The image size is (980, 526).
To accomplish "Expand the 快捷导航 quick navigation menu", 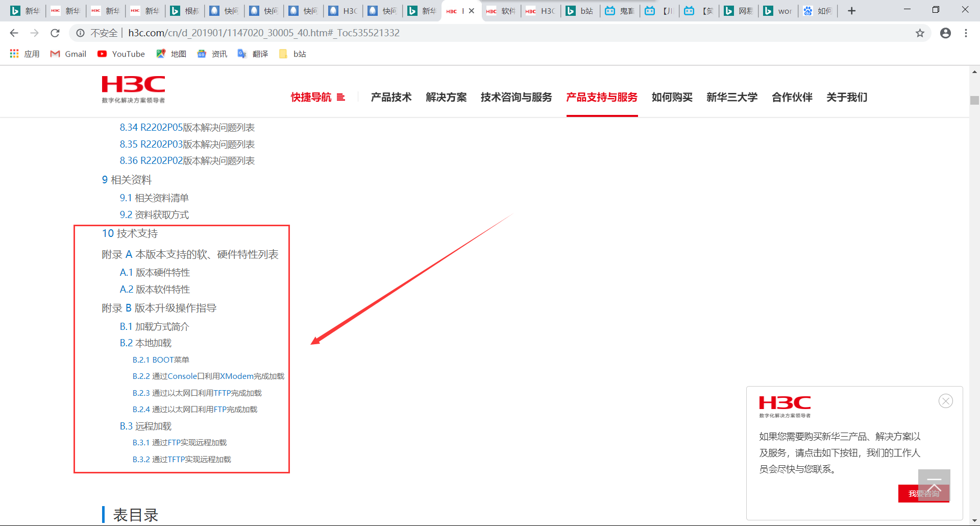I will [x=318, y=97].
